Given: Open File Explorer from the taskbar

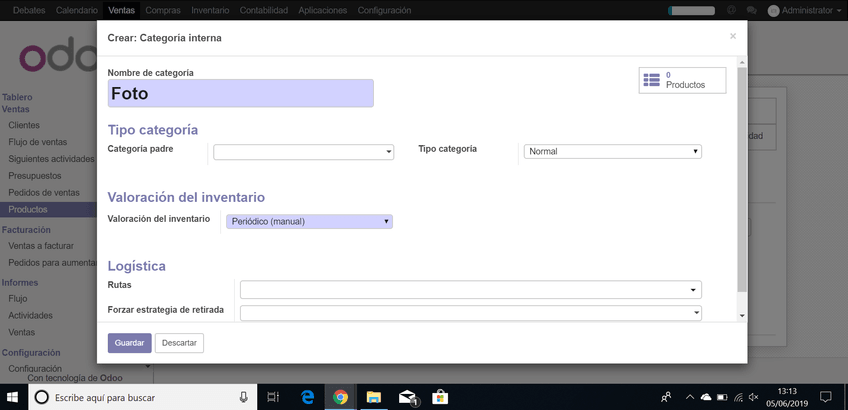Looking at the screenshot, I should 373,397.
